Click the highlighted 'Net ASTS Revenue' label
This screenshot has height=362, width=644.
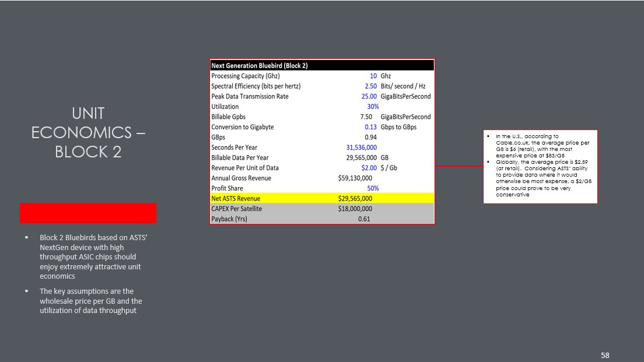pos(236,199)
